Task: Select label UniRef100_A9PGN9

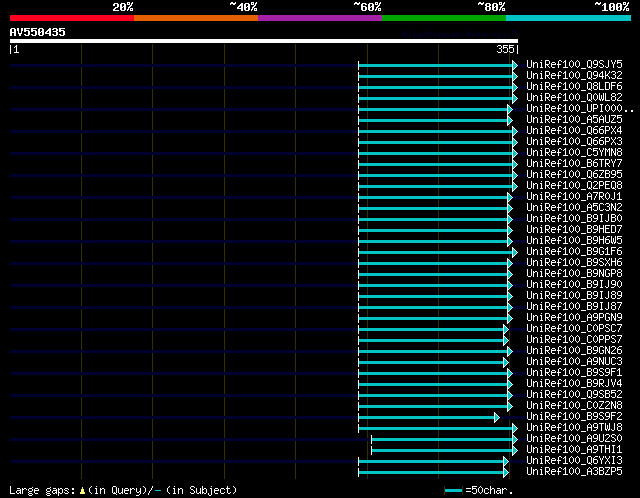Action: click(x=574, y=318)
